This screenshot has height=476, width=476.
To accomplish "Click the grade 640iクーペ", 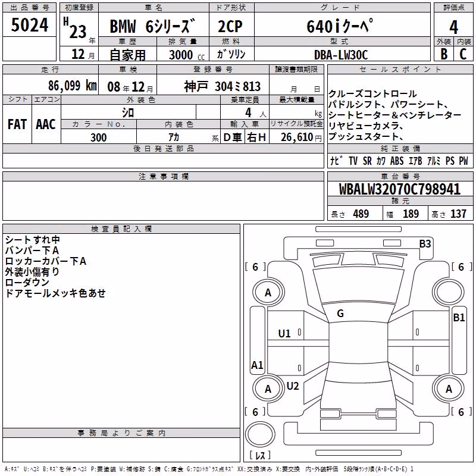I will [340, 26].
